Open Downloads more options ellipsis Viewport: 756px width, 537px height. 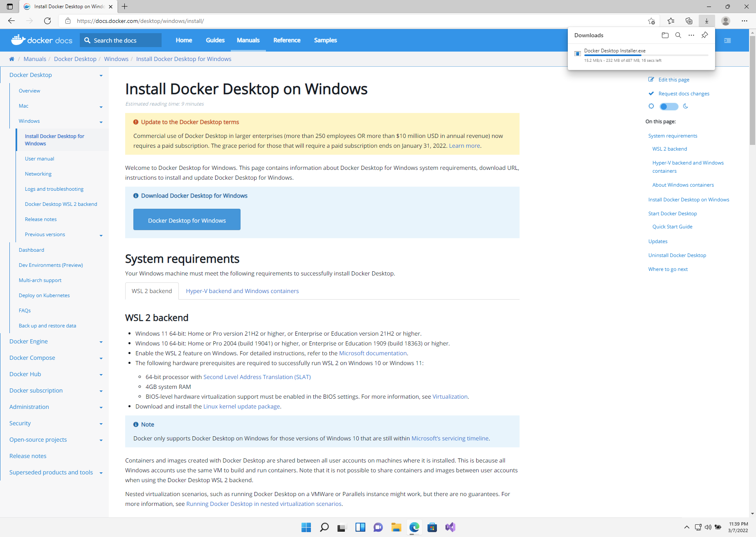pyautogui.click(x=691, y=35)
